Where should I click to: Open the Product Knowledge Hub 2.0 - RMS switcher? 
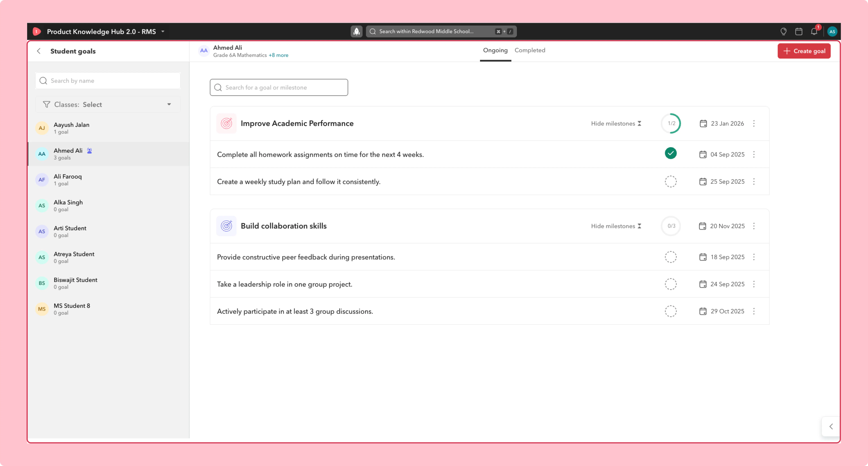point(106,31)
